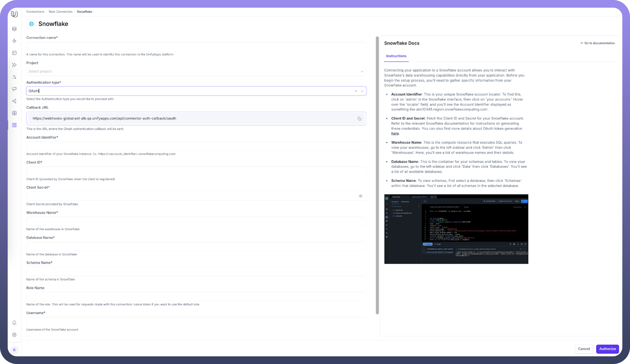Go to Connections breadcrumb
The width and height of the screenshot is (630, 364).
[35, 12]
